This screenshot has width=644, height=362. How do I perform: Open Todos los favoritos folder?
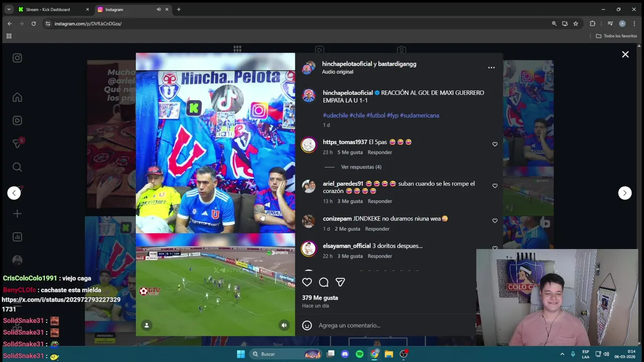[616, 36]
